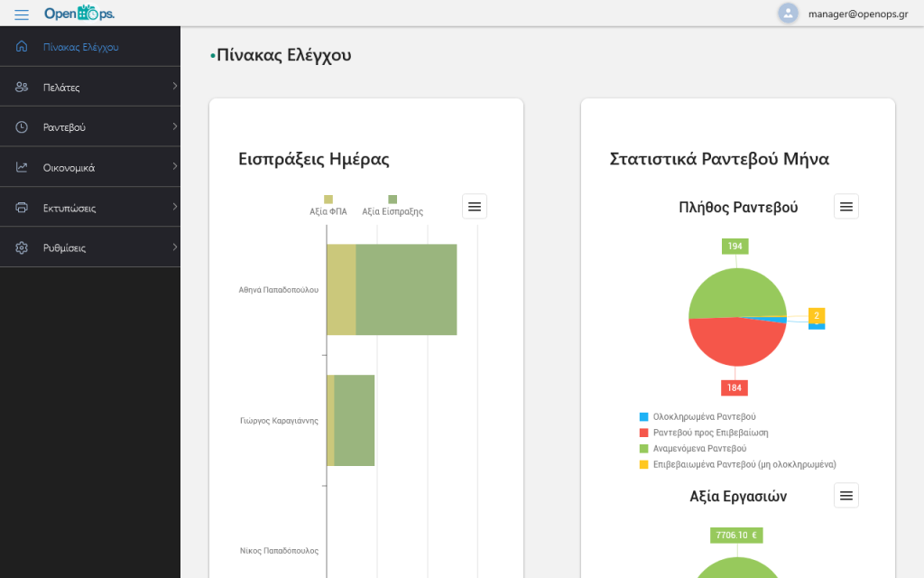
Task: Toggle Ολοκληρωμένα Ραντεβού legend entry
Action: coord(698,417)
